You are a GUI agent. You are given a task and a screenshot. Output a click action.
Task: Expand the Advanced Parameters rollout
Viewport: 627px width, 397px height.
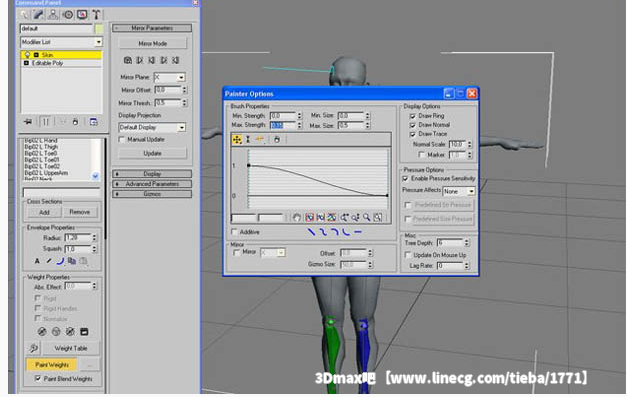click(152, 184)
